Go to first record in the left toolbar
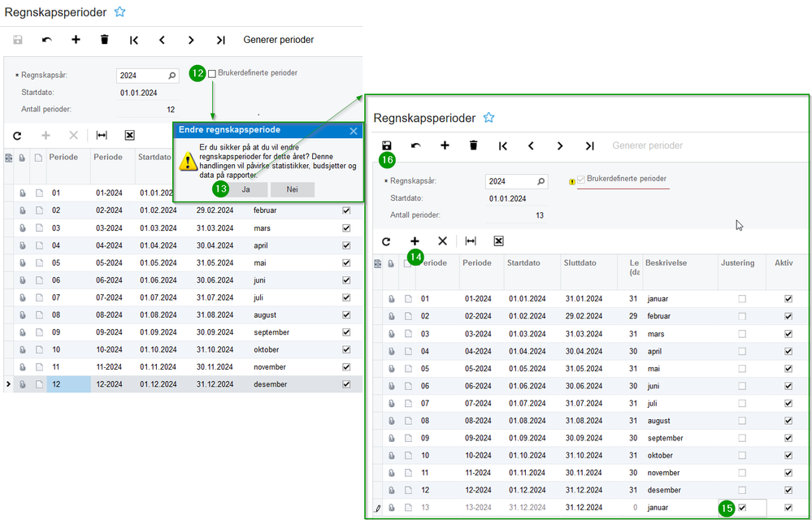 tap(133, 40)
